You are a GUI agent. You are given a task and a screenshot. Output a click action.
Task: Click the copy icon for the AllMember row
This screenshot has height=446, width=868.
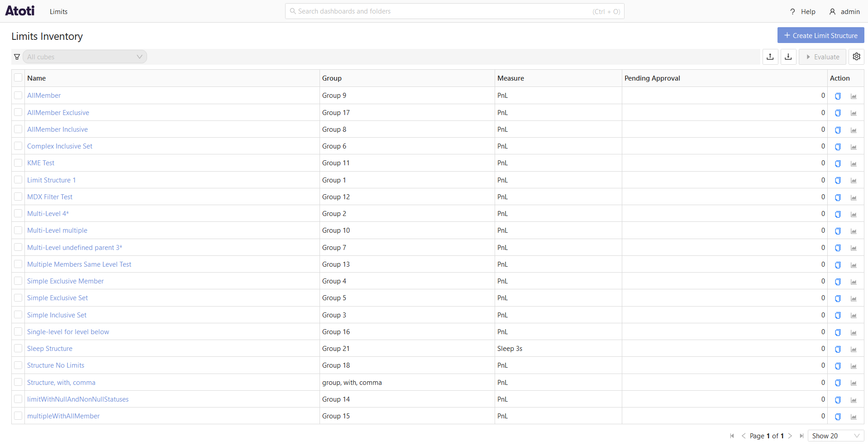838,96
